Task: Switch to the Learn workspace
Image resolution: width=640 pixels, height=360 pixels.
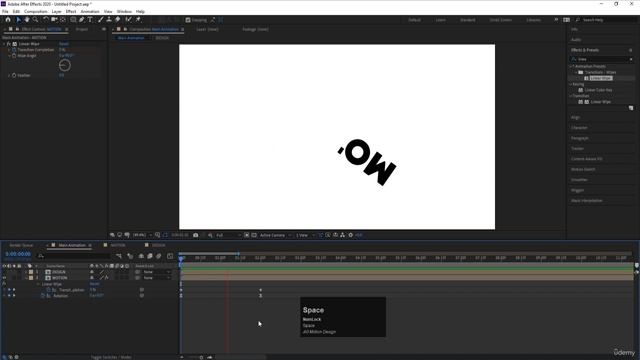Action: 440,20
